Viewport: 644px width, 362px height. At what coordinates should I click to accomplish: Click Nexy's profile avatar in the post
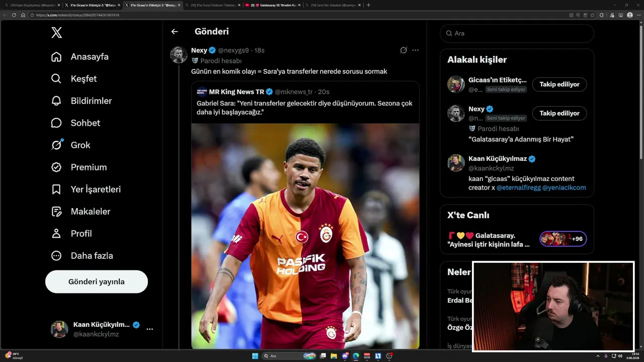[179, 54]
